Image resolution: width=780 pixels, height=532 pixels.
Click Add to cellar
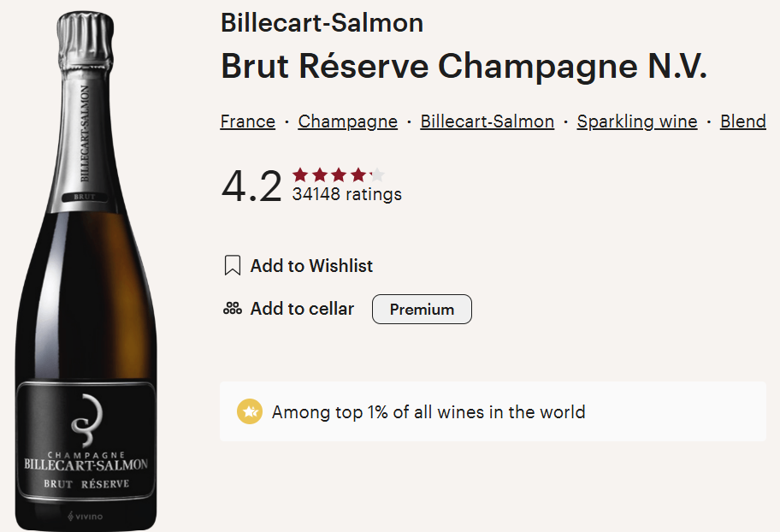(x=302, y=309)
